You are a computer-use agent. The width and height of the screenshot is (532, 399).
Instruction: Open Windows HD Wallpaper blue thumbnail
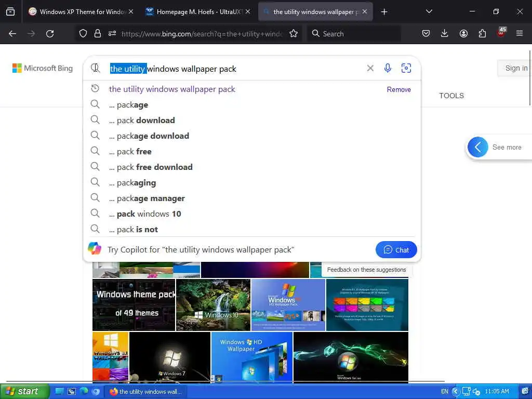click(251, 357)
